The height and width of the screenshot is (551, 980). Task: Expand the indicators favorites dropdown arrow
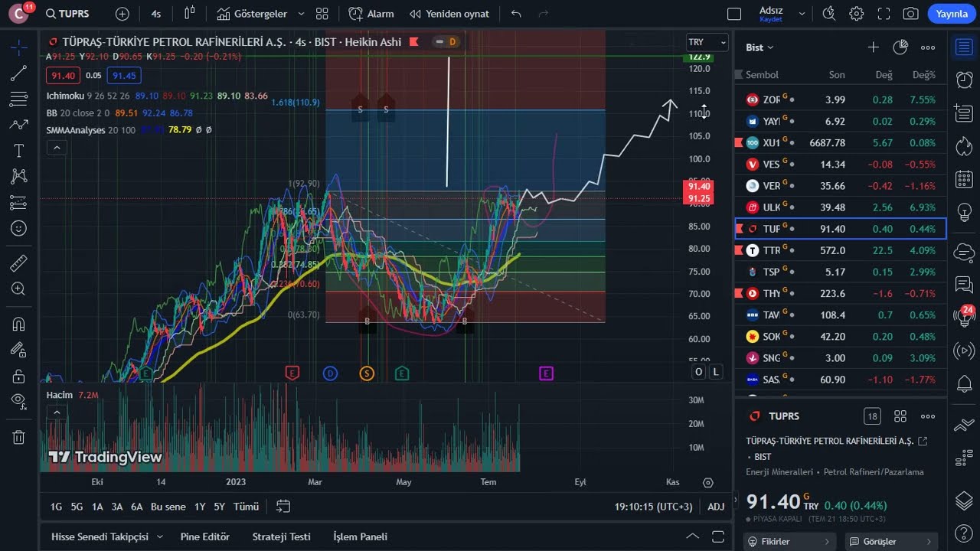coord(301,14)
